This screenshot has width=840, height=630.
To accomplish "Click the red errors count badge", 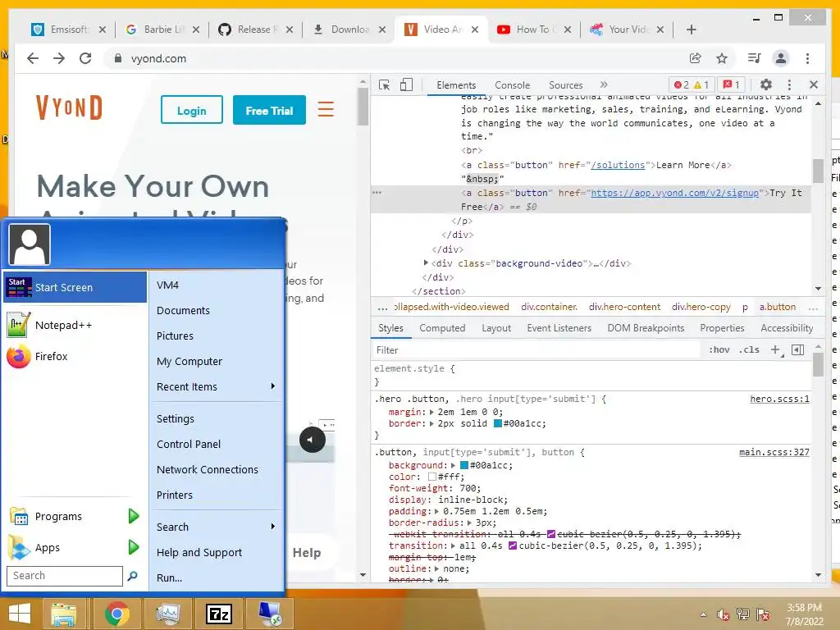I will tap(682, 84).
